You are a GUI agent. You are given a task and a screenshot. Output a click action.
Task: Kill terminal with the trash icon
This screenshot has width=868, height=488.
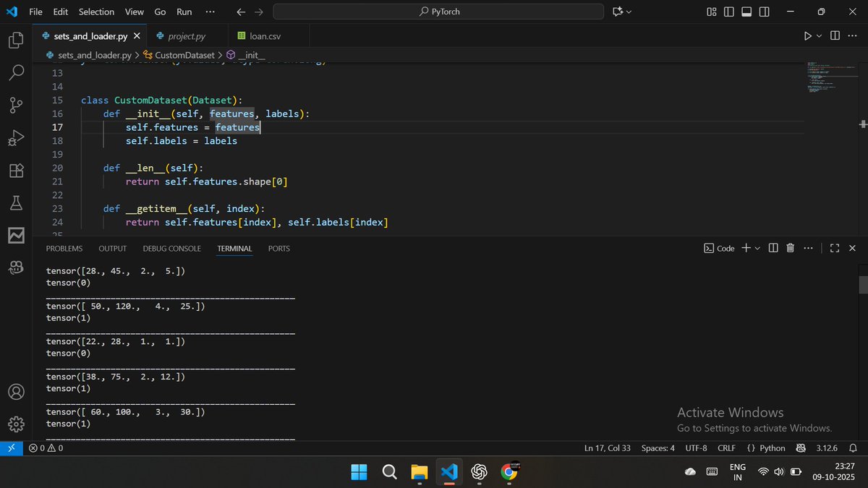point(790,248)
